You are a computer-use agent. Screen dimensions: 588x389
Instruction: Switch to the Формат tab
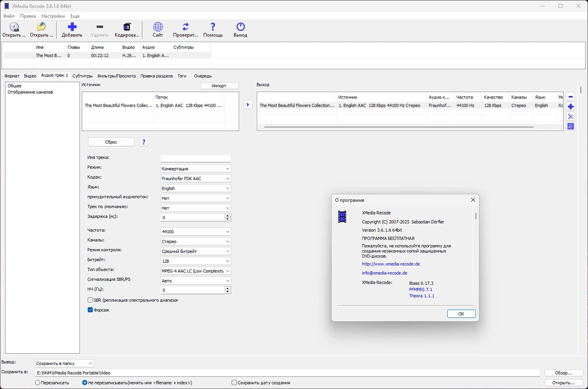pyautogui.click(x=12, y=76)
